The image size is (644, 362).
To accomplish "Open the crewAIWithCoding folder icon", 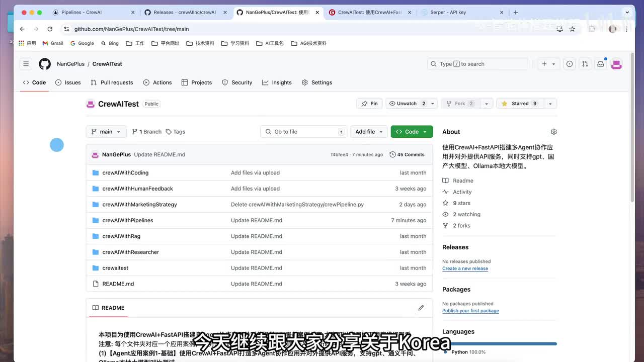I will 96,172.
